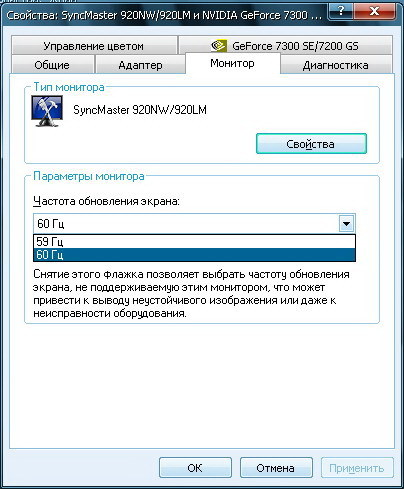
Task: Choose the highlighted 60 Гц option
Action: pos(194,255)
